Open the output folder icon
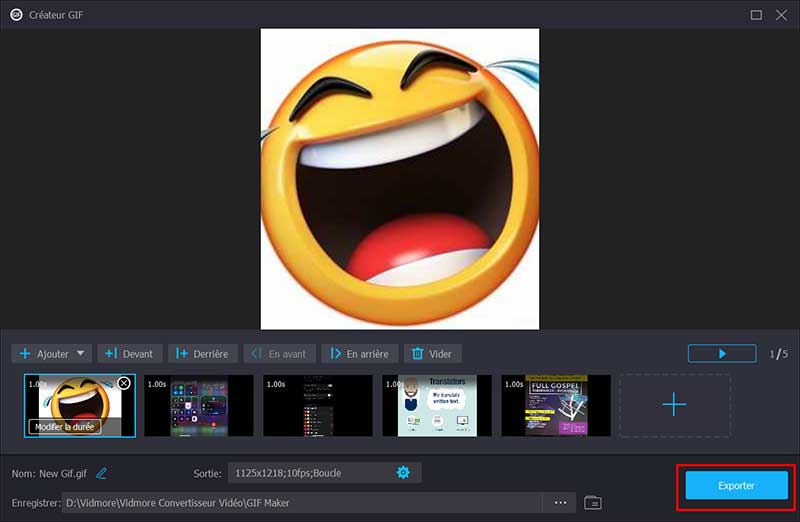This screenshot has width=800, height=522. coord(592,503)
